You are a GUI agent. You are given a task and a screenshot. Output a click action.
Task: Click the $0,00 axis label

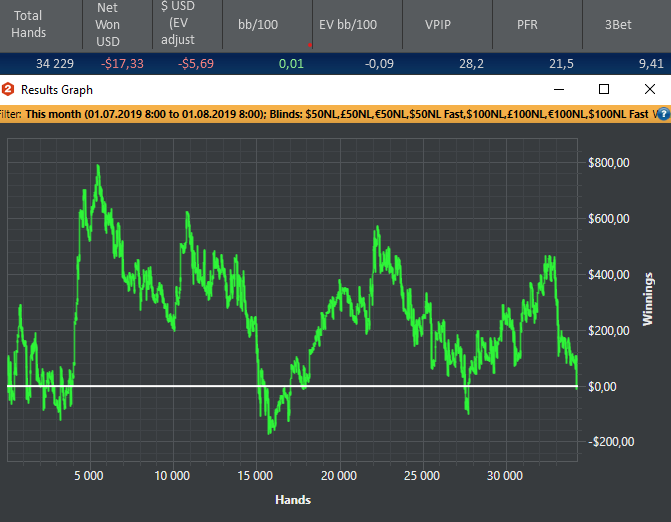coord(602,387)
